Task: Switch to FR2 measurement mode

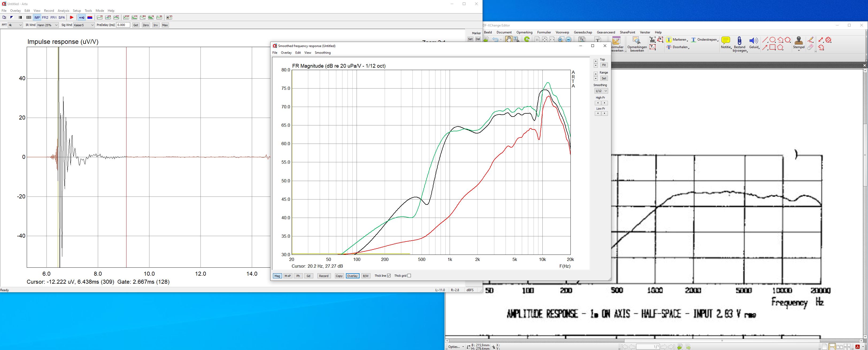Action: [x=45, y=18]
